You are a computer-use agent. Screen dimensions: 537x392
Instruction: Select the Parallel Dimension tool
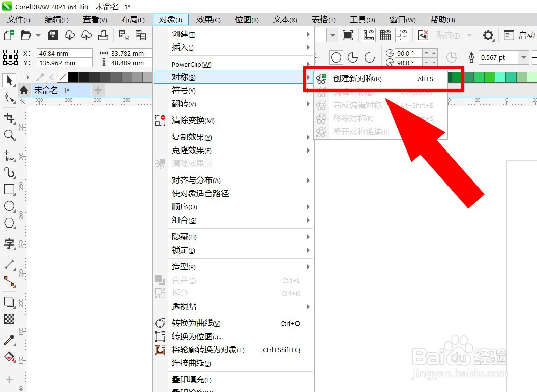[x=9, y=264]
